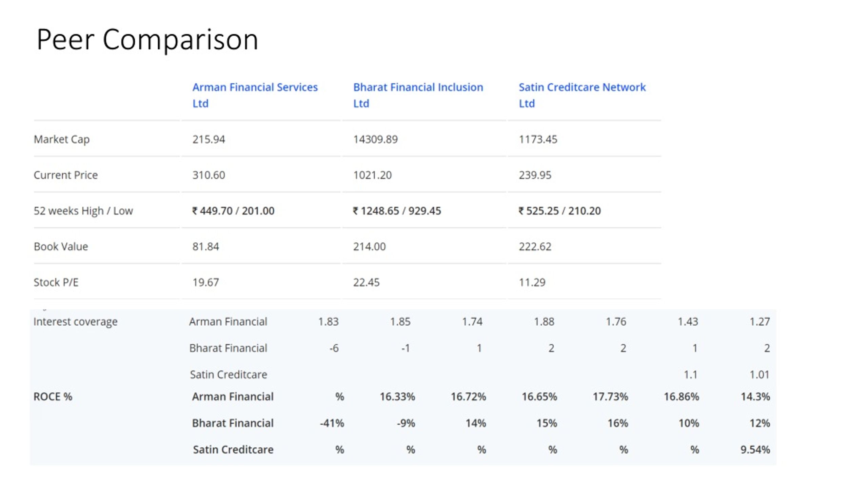Select the Market Cap row label
The width and height of the screenshot is (868, 488).
pos(62,139)
